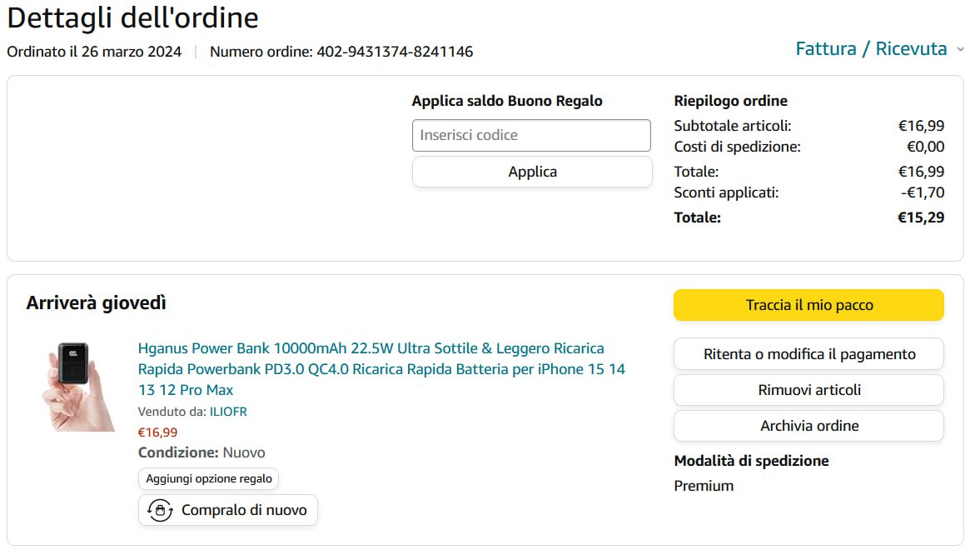The height and width of the screenshot is (550, 980).
Task: Click the order number 402-9431374-8241146
Action: [x=395, y=52]
